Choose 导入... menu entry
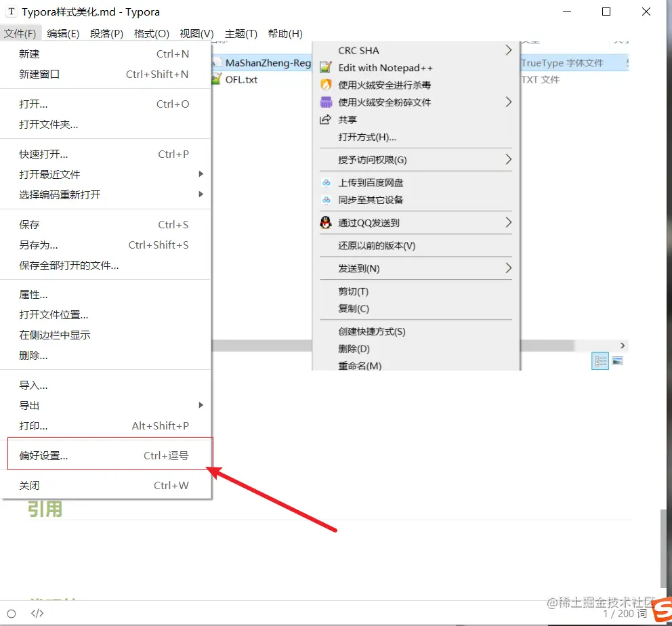672x626 pixels. point(106,385)
